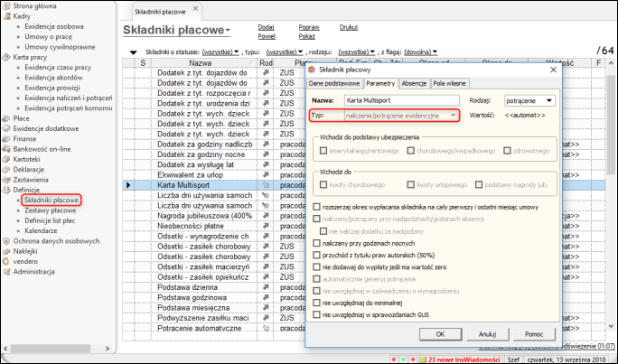Image resolution: width=618 pixels, height=364 pixels.
Task: Click the Definicje module icon
Action: 6,190
